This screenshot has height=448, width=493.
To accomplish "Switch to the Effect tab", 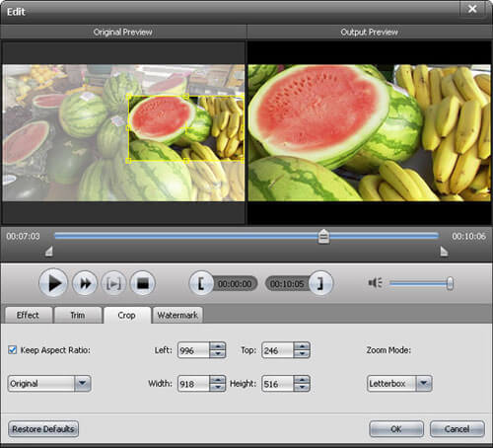I will (x=29, y=315).
